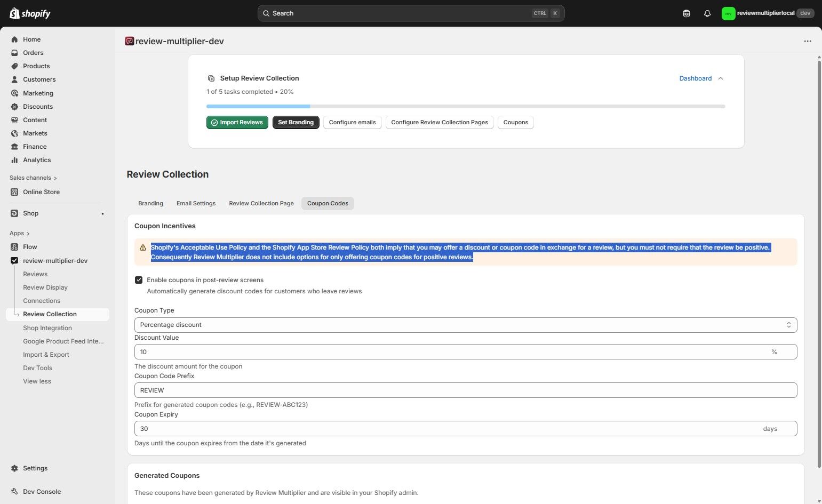The height and width of the screenshot is (504, 822).
Task: Focus Coupon Code Prefix field
Action: (466, 390)
